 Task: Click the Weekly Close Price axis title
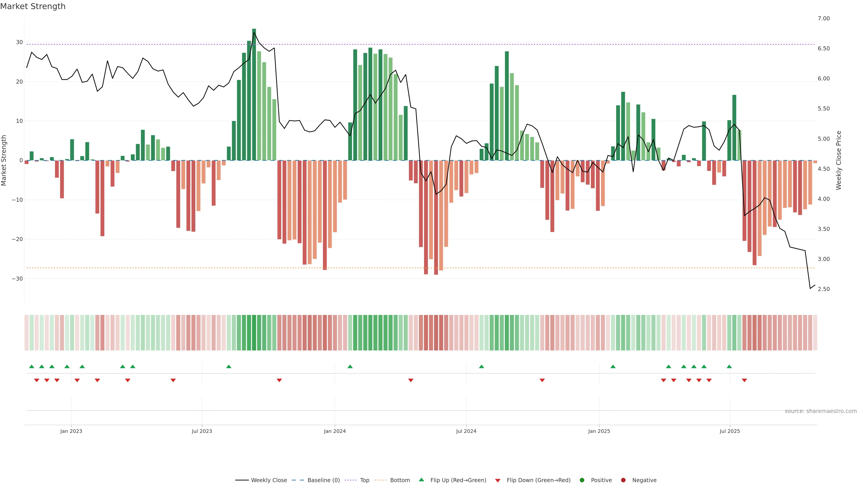tap(838, 160)
